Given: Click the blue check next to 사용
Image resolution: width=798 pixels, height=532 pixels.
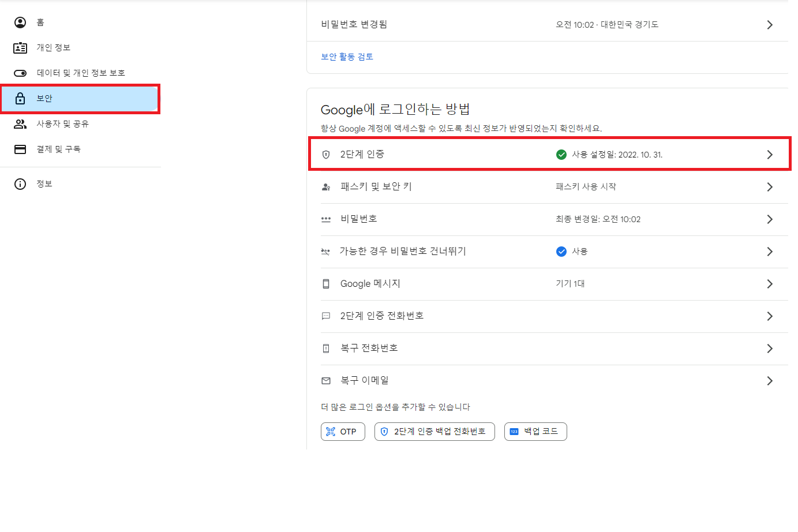Looking at the screenshot, I should 561,252.
